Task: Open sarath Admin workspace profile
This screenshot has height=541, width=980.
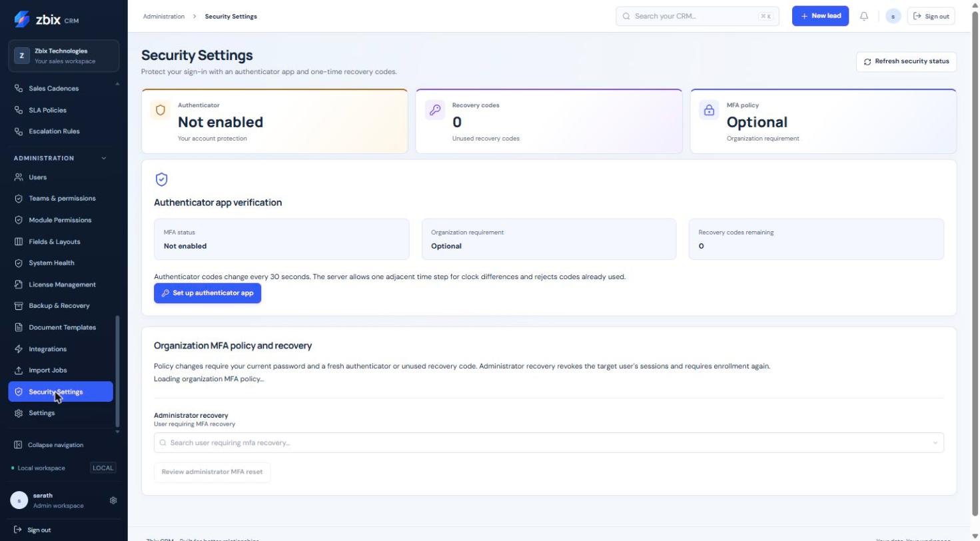Action: click(x=57, y=500)
